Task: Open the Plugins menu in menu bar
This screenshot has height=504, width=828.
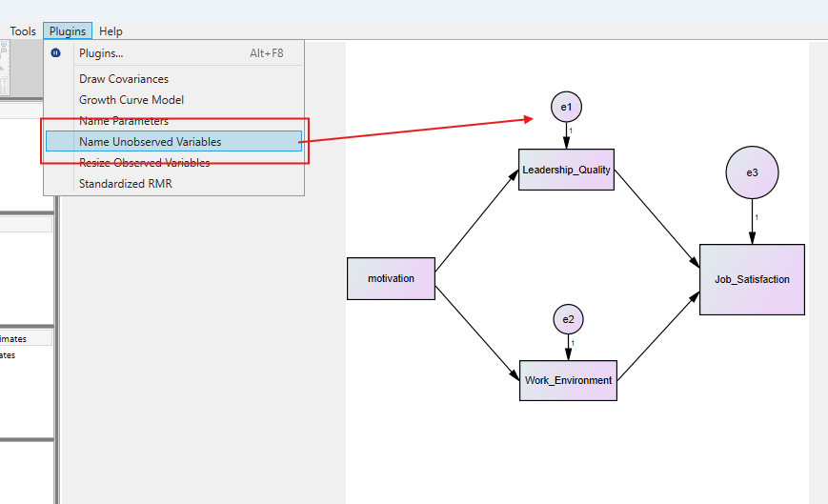Action: (x=68, y=31)
